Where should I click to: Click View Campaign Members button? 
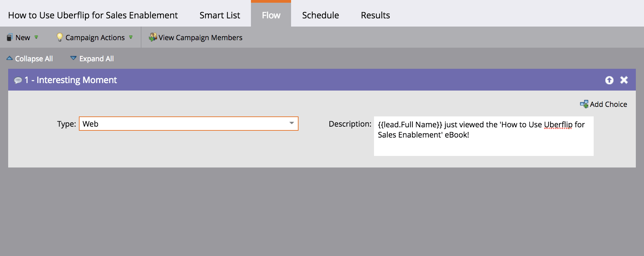(196, 37)
